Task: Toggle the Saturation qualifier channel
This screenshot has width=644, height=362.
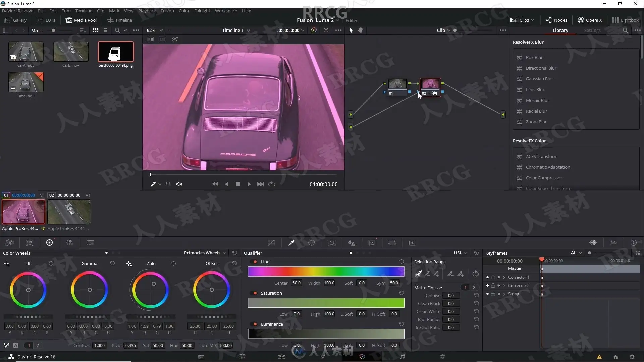Action: click(255, 293)
